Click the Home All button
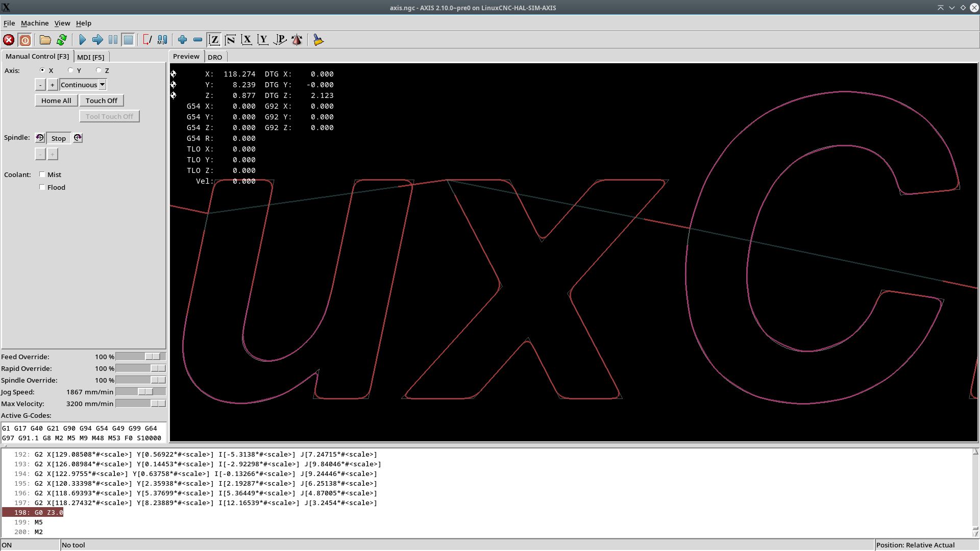 pyautogui.click(x=56, y=101)
